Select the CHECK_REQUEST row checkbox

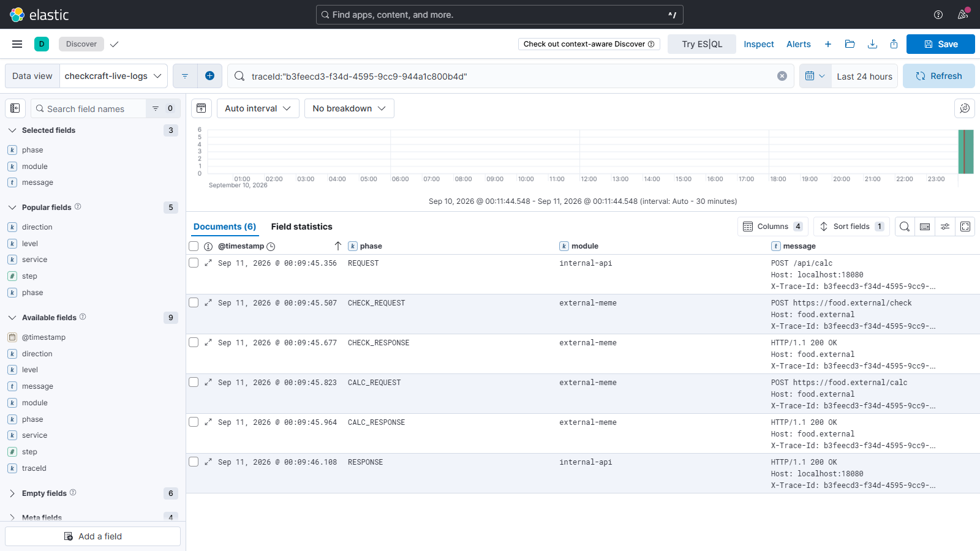pos(194,302)
